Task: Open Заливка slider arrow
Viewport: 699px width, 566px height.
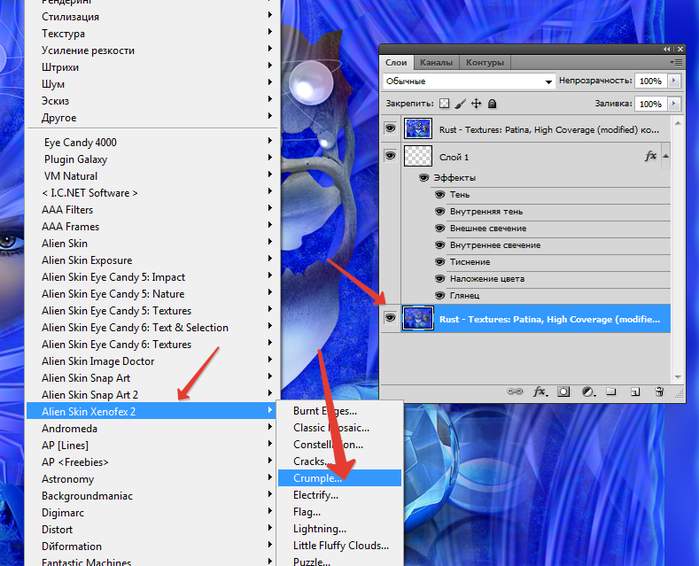Action: pos(674,103)
